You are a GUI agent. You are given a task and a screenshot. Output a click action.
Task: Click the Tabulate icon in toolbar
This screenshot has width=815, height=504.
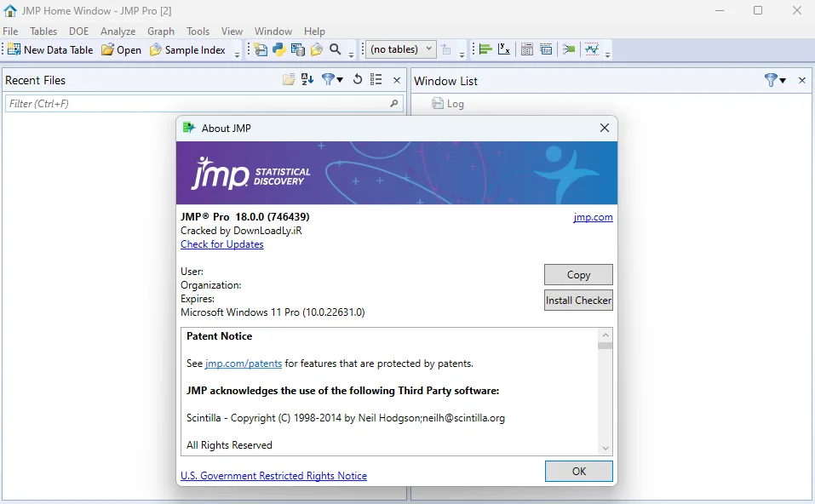[527, 49]
